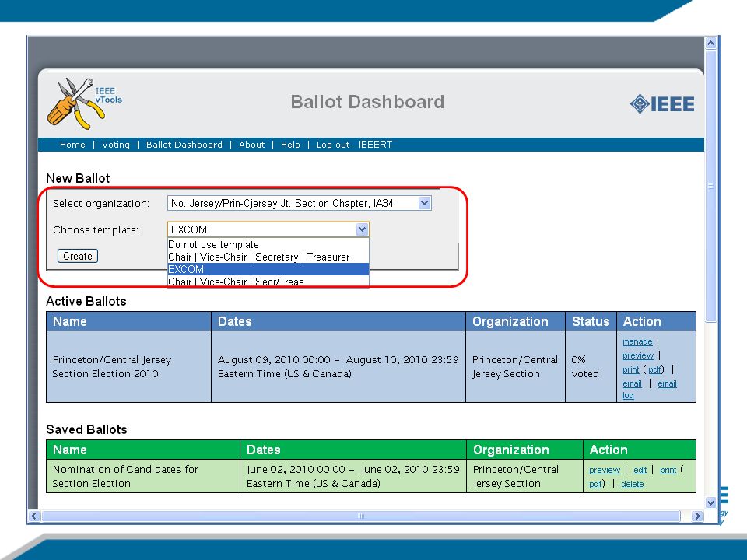Choose 'Chair | Vice-Chair | Secretary | Treasurer' template
This screenshot has width=747, height=560.
pos(268,257)
